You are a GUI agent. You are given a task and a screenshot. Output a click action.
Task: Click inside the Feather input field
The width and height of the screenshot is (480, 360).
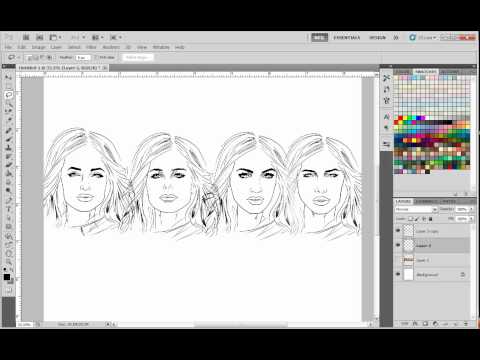coord(82,58)
